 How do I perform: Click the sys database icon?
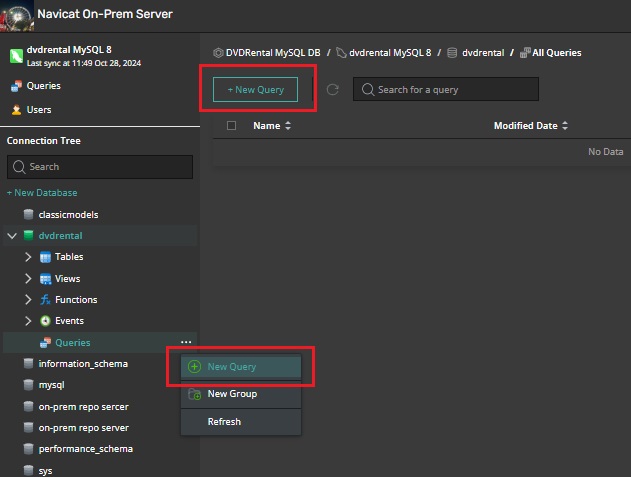click(28, 470)
